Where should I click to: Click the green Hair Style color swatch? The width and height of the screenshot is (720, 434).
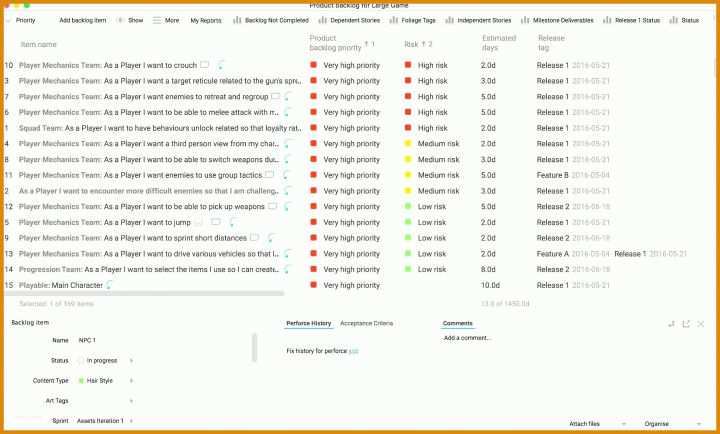click(x=81, y=381)
